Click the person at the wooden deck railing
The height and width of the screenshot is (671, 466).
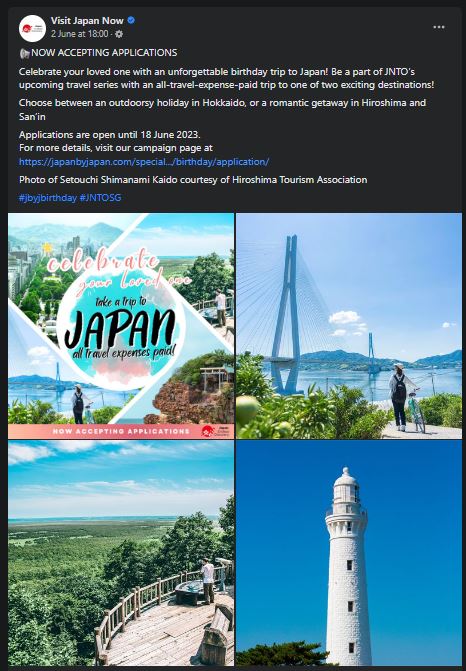pyautogui.click(x=208, y=581)
